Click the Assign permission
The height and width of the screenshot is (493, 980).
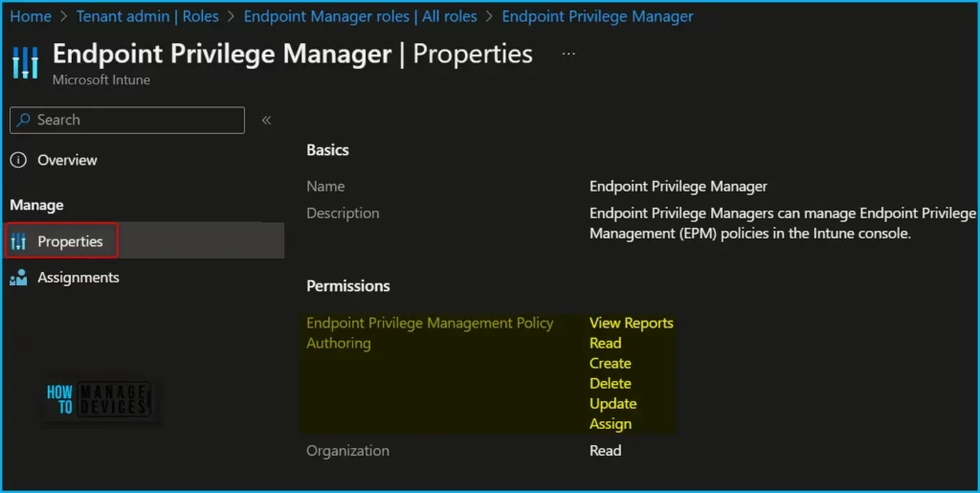coord(610,424)
